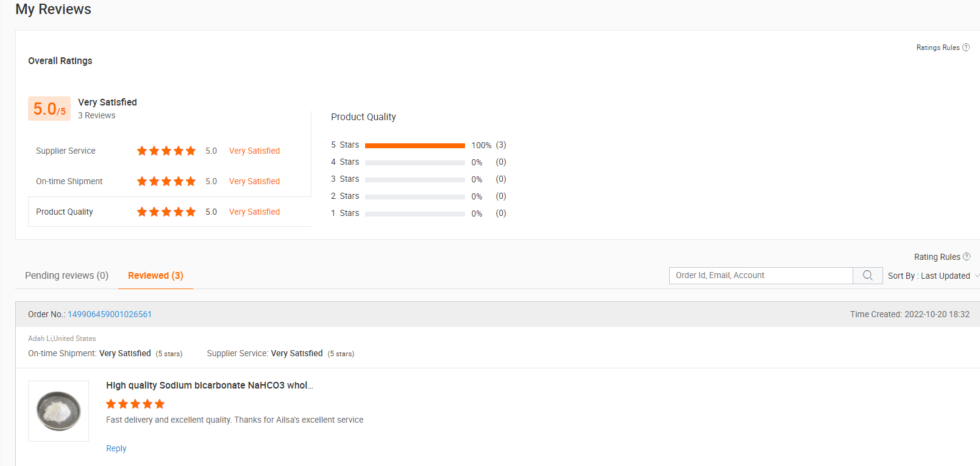The image size is (980, 466).
Task: Click the 5 Stars progress bar
Action: click(x=414, y=145)
